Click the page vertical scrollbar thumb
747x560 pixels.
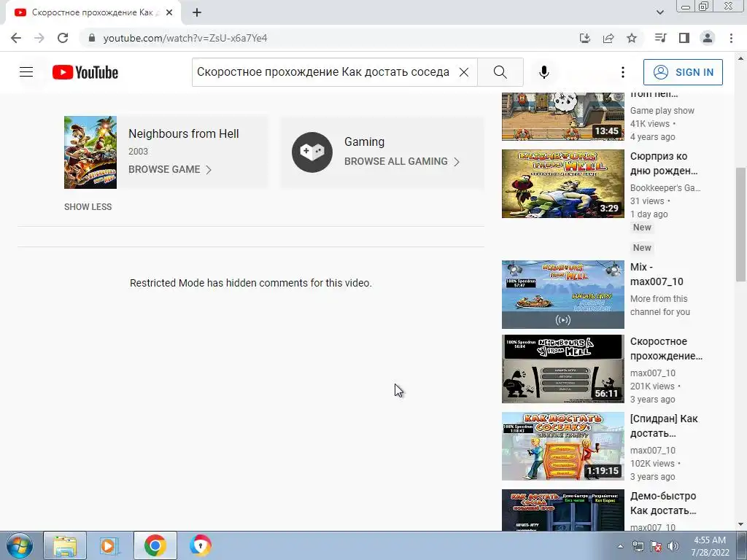click(740, 224)
